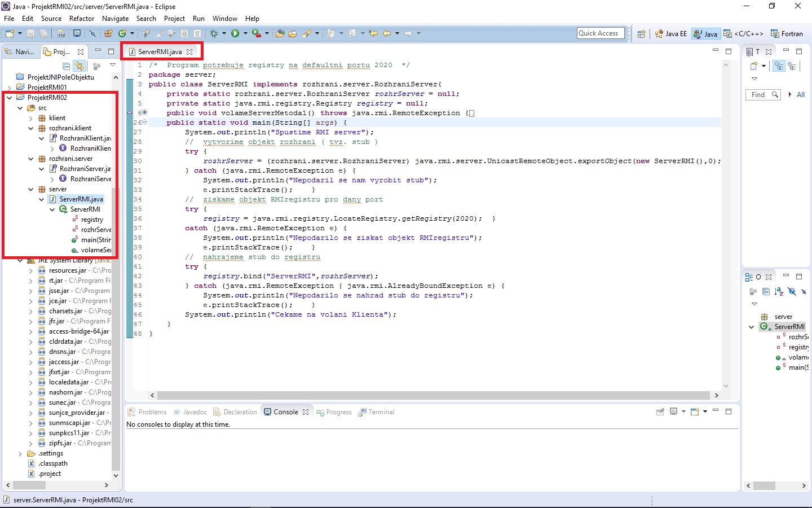Screen dimensions: 812x508
Task: Click the All link in the Type Hierarchy panel
Action: (x=801, y=94)
